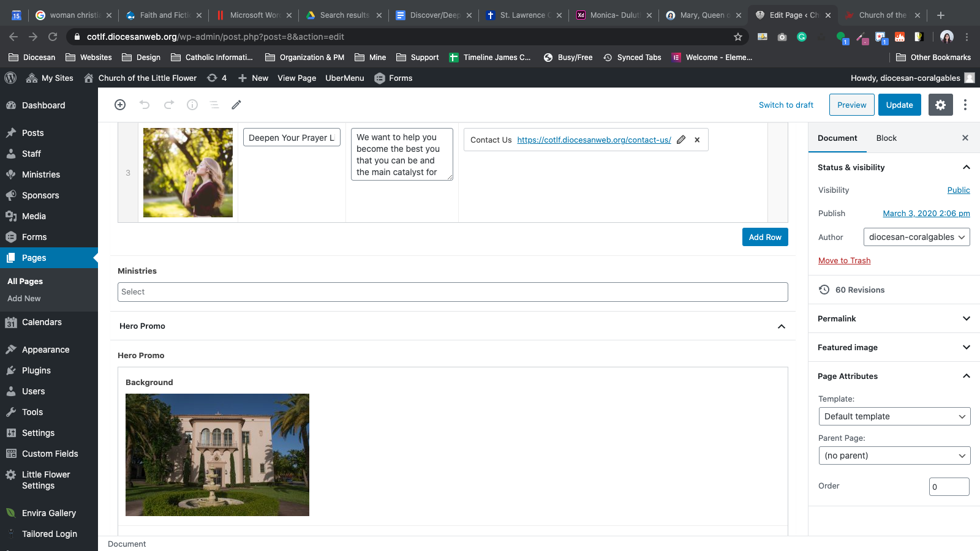Expand the Permalink panel
This screenshot has height=551, width=980.
[966, 318]
